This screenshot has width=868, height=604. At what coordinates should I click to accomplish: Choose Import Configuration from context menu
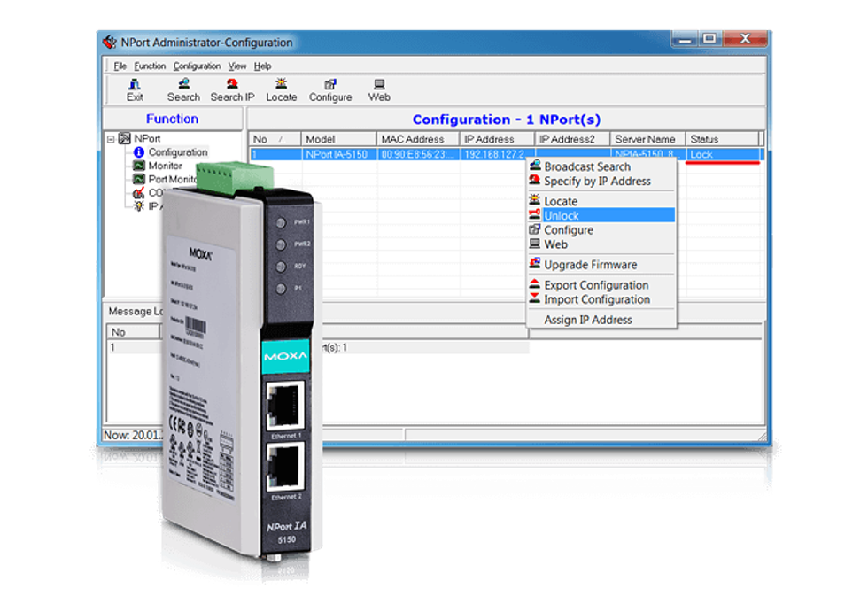point(601,299)
